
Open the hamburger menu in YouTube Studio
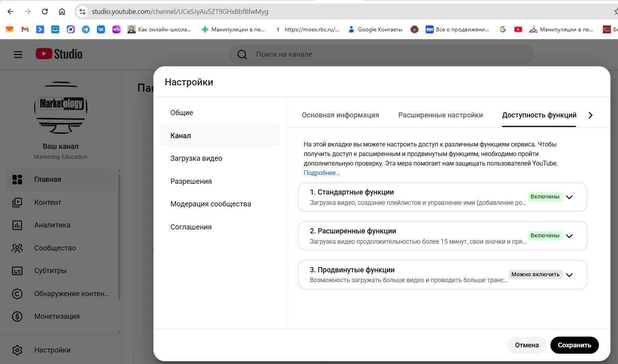(x=18, y=54)
